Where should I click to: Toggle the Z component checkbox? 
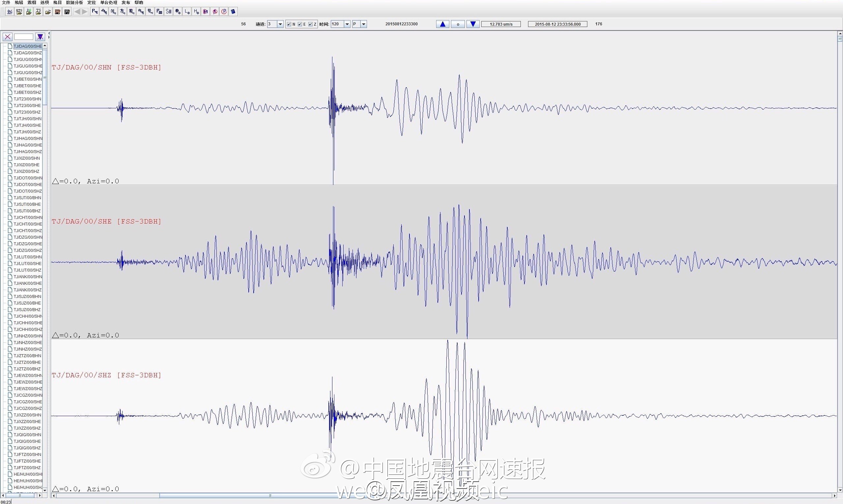click(310, 24)
